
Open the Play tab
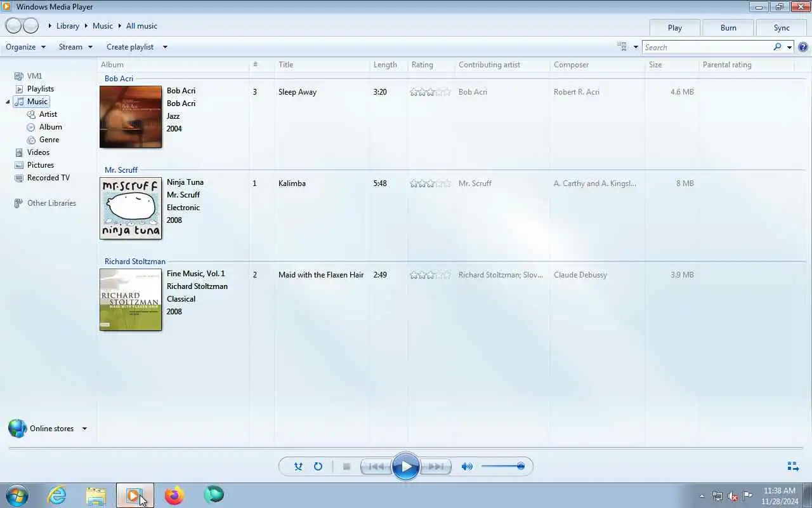[x=675, y=27]
